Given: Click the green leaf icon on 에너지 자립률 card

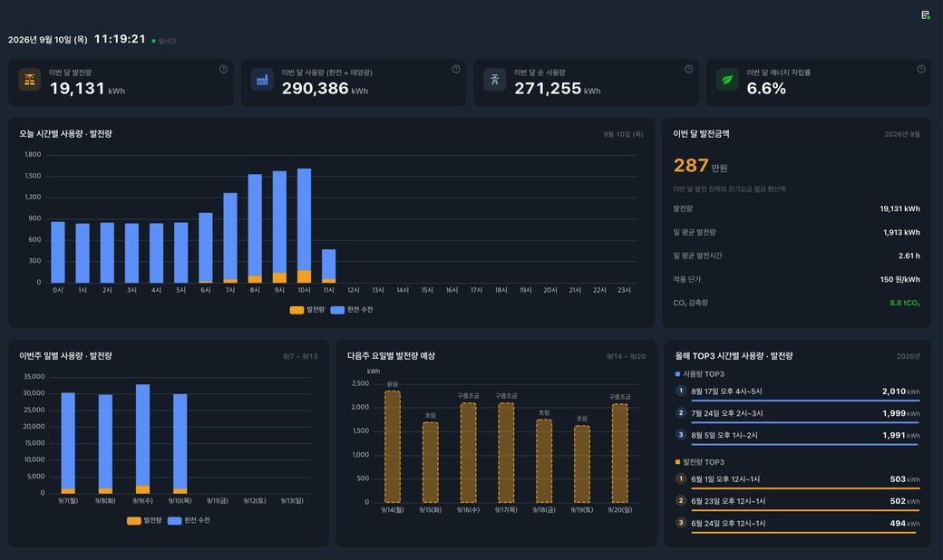Looking at the screenshot, I should point(727,80).
